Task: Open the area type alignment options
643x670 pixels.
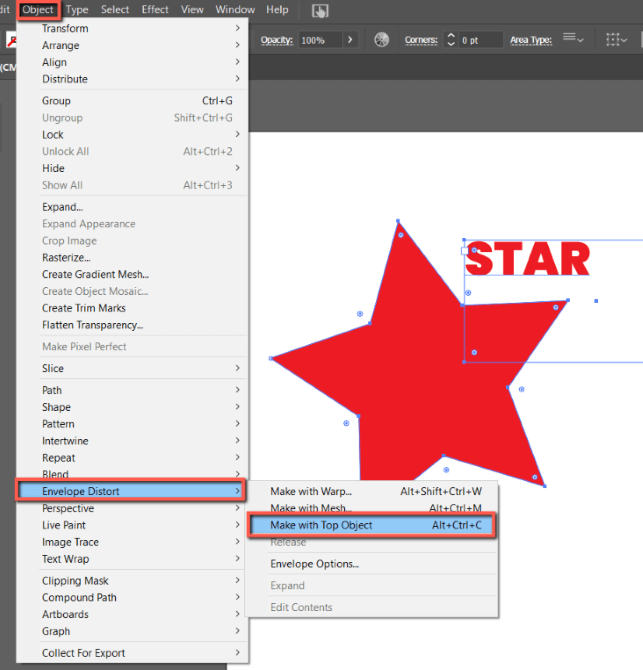Action: click(574, 39)
